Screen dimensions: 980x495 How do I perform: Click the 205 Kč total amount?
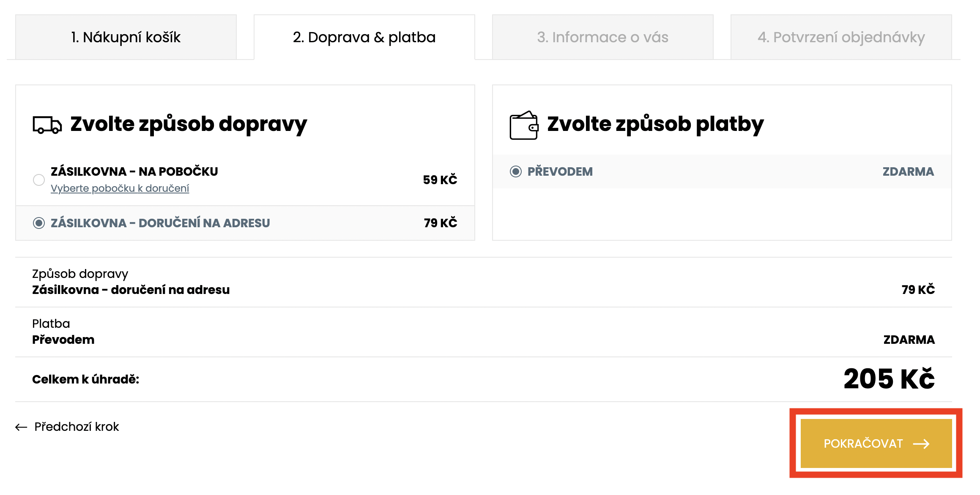click(x=889, y=379)
